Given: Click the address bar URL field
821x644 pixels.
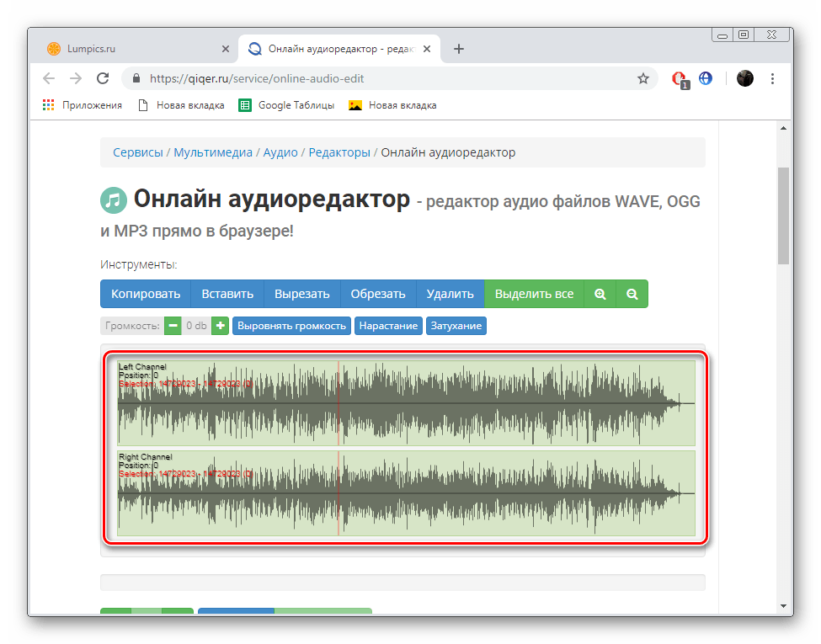Looking at the screenshot, I should click(379, 78).
